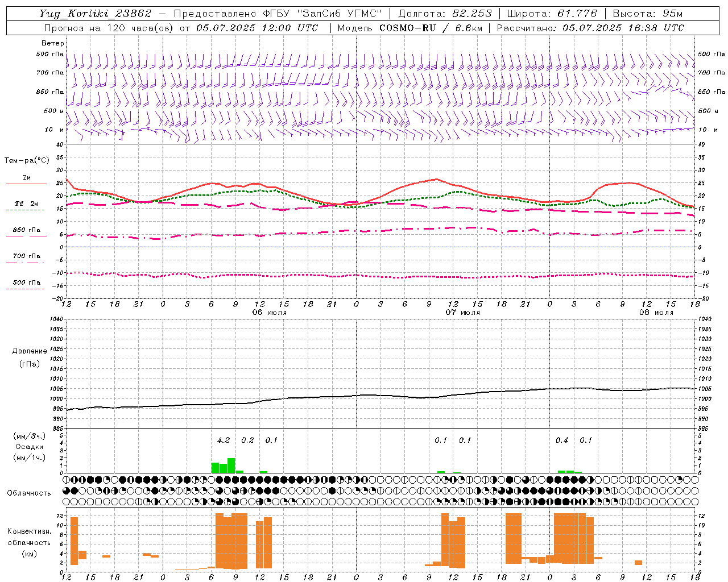Click the (мм/1ч.) precipitation unit label

coord(30,458)
